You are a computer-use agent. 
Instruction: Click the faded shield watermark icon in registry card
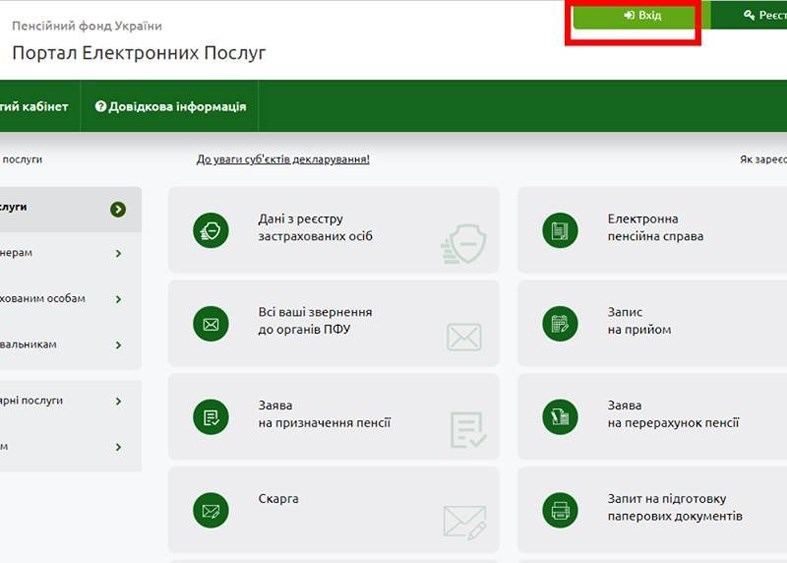tap(464, 244)
